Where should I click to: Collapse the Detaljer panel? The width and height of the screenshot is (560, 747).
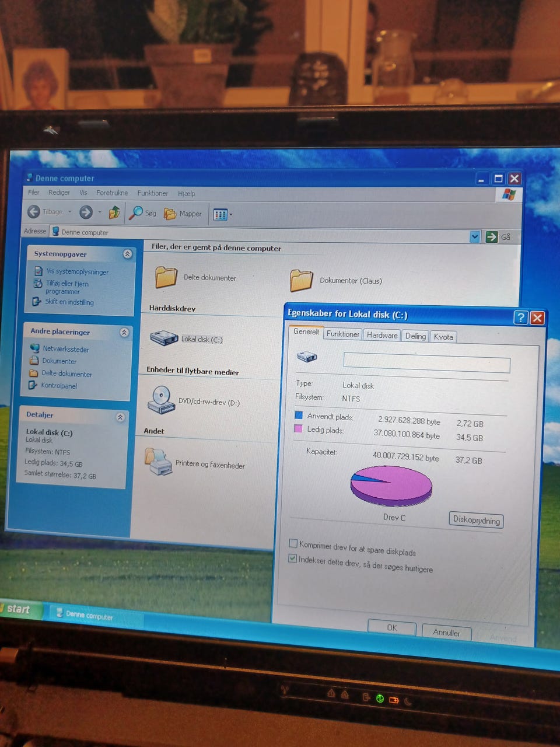click(x=120, y=417)
